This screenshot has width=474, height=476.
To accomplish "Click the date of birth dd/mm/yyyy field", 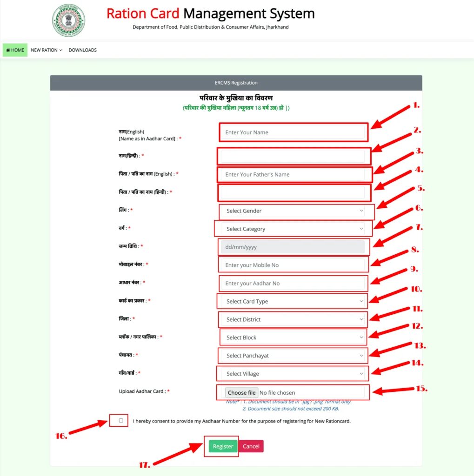I will (x=293, y=247).
